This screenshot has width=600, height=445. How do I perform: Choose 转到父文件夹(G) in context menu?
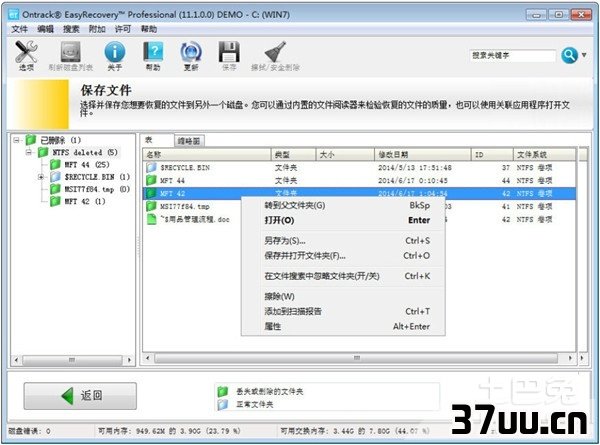(x=343, y=205)
